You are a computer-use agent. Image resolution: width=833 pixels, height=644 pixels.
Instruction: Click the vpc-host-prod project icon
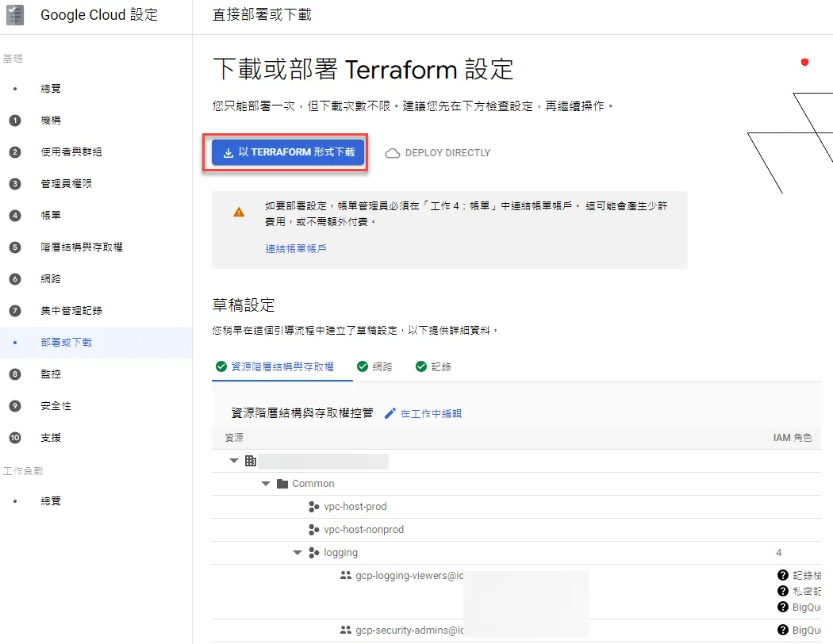314,507
